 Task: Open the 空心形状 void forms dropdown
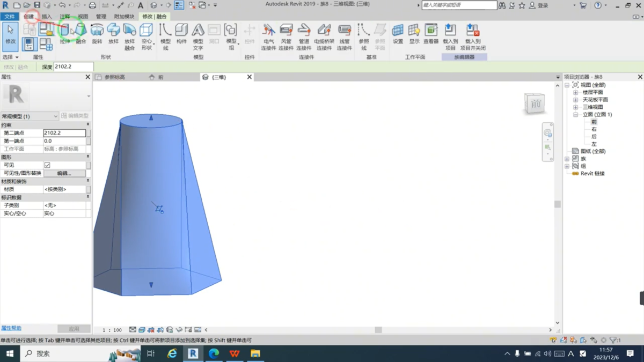click(147, 36)
